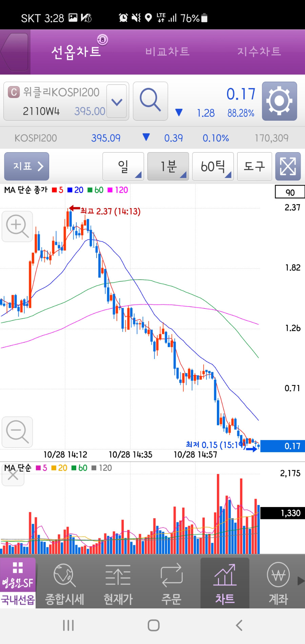Open the 도구 tools button
The image size is (305, 644).
(255, 166)
